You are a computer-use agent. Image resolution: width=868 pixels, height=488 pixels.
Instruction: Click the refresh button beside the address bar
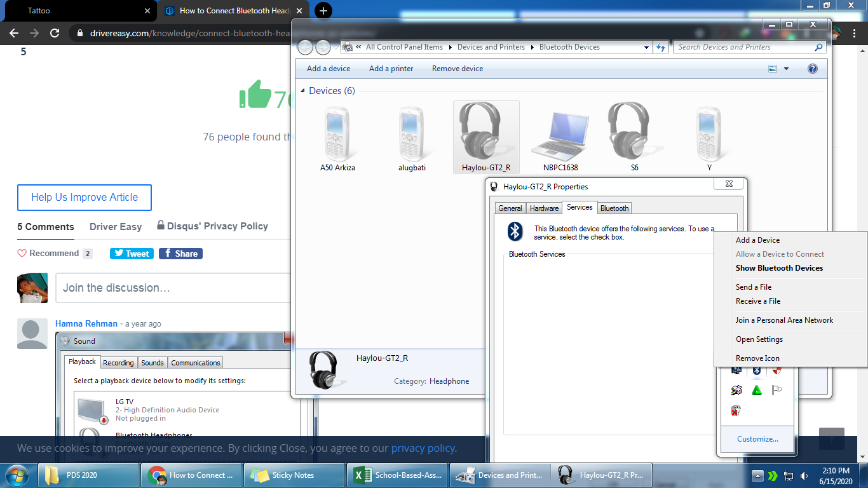coord(661,47)
